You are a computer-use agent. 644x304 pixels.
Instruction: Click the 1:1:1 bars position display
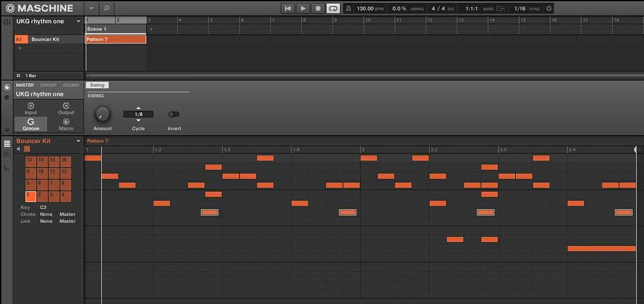point(472,8)
